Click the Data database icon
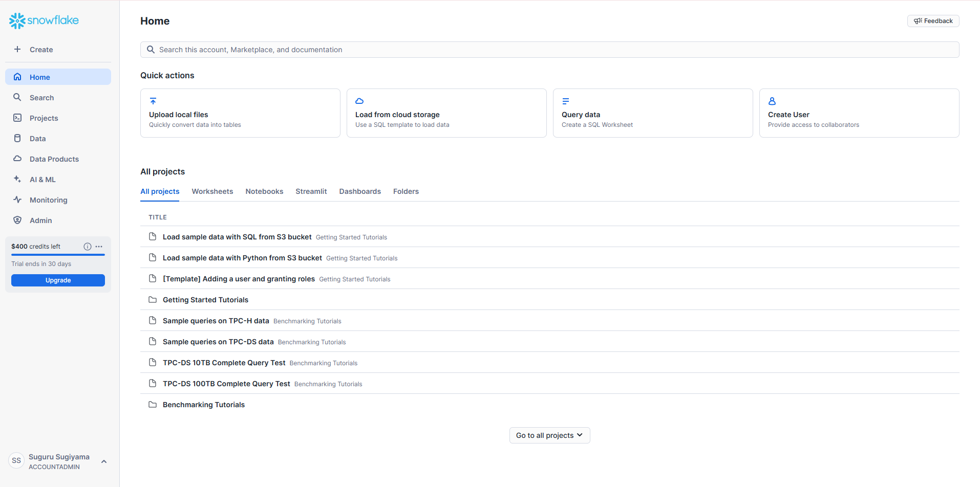980x487 pixels. (17, 138)
